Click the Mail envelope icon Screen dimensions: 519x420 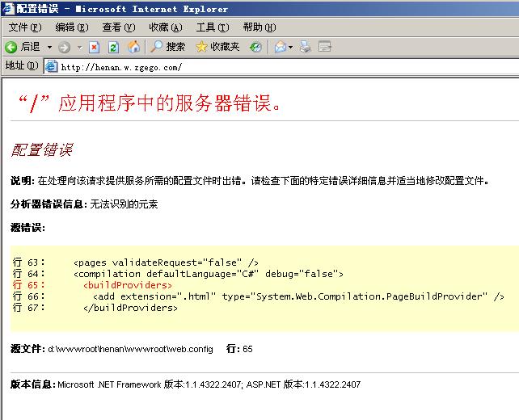point(280,47)
